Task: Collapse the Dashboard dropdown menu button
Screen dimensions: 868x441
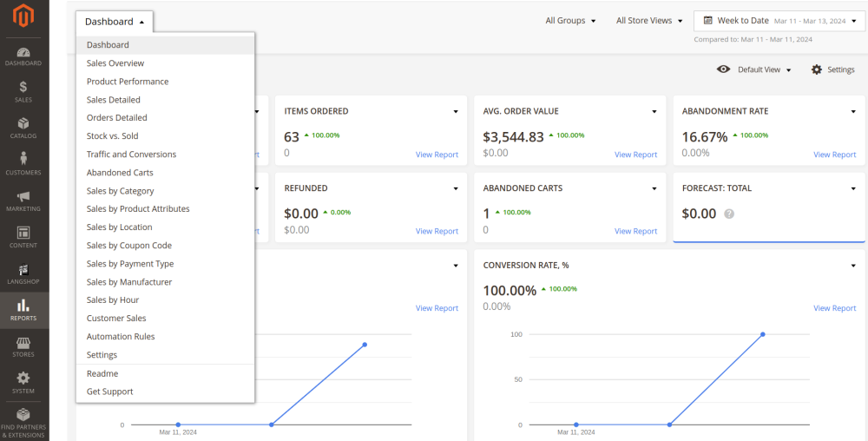Action: pyautogui.click(x=115, y=22)
